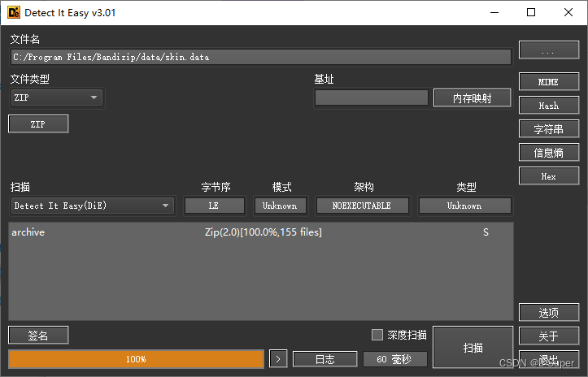Viewport: 588px width, 377px height.
Task: Expand the scan engine Detect It Easy(DiE) dropdown
Action: coord(93,206)
